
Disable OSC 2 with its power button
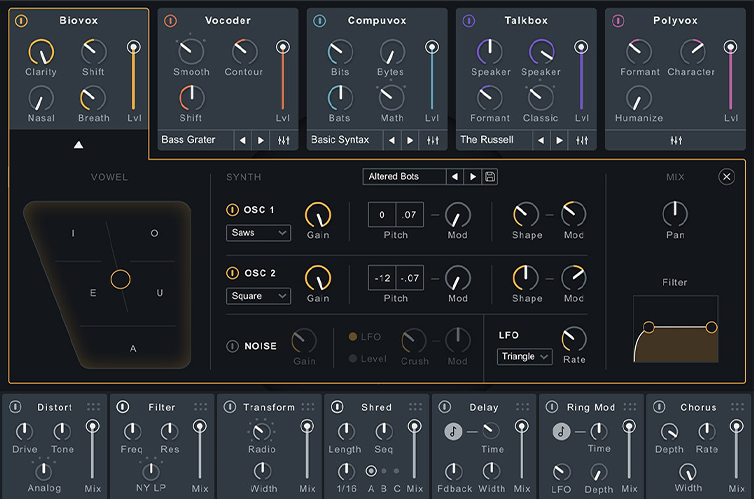[232, 273]
